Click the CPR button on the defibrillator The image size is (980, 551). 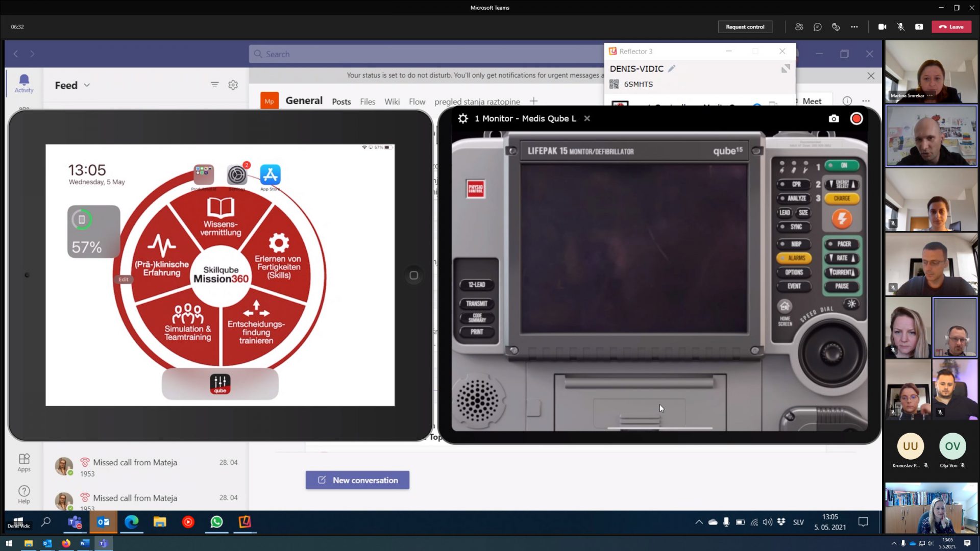pos(794,184)
